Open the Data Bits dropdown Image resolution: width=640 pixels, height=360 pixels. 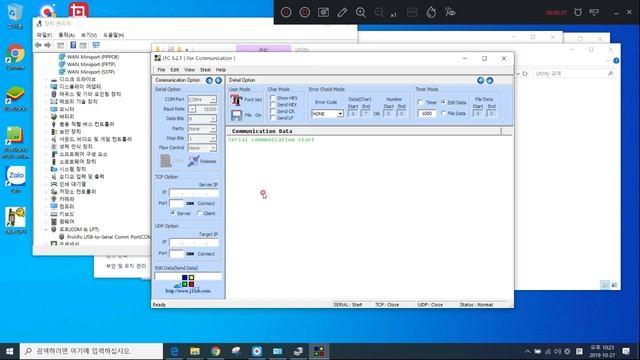(x=213, y=119)
